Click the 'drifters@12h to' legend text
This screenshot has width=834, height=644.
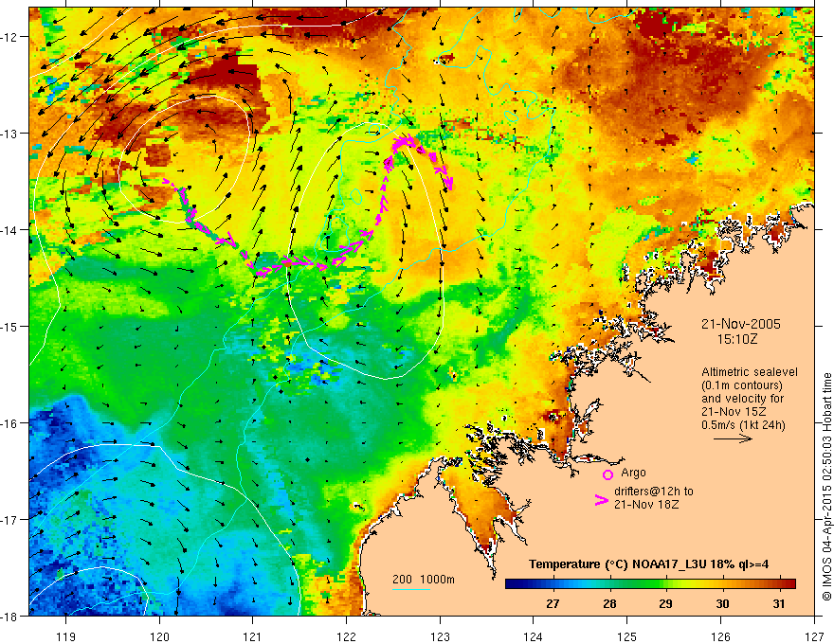(x=654, y=492)
